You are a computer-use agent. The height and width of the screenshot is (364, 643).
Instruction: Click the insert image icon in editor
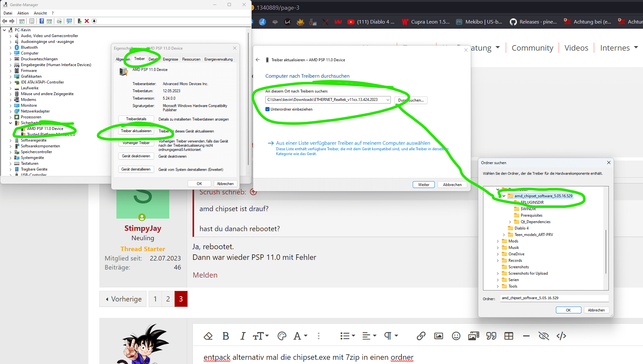click(x=439, y=336)
